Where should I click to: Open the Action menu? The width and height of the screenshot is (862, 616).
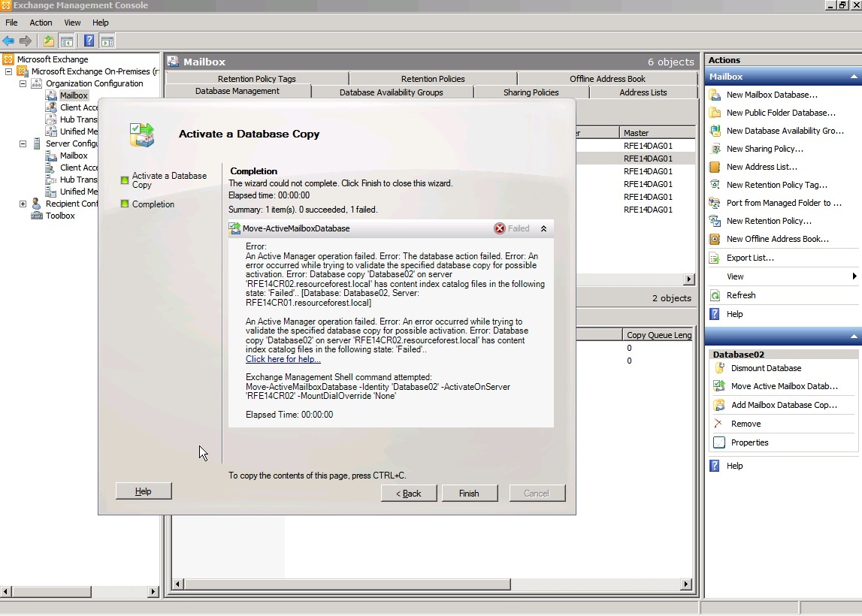(41, 23)
